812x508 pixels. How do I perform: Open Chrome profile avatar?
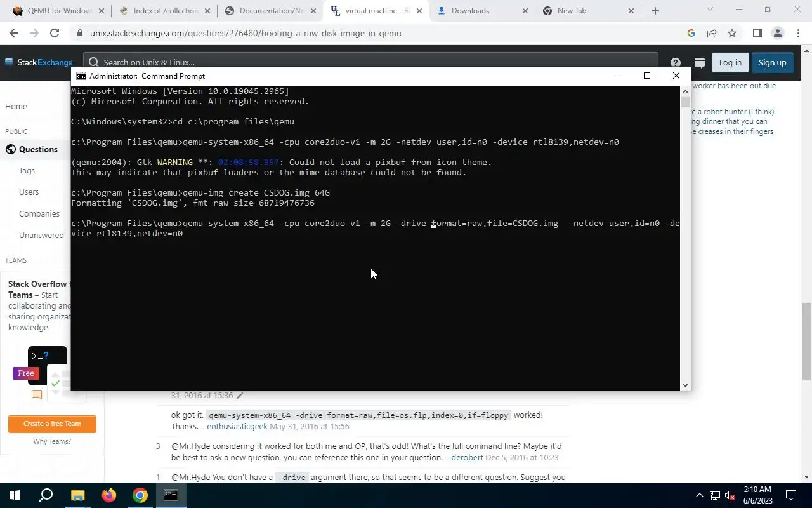(777, 33)
